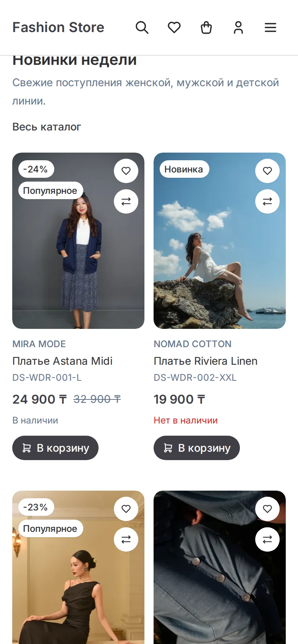Open Fashion Store home logo
Viewport: 298px width, 644px height.
click(x=58, y=27)
